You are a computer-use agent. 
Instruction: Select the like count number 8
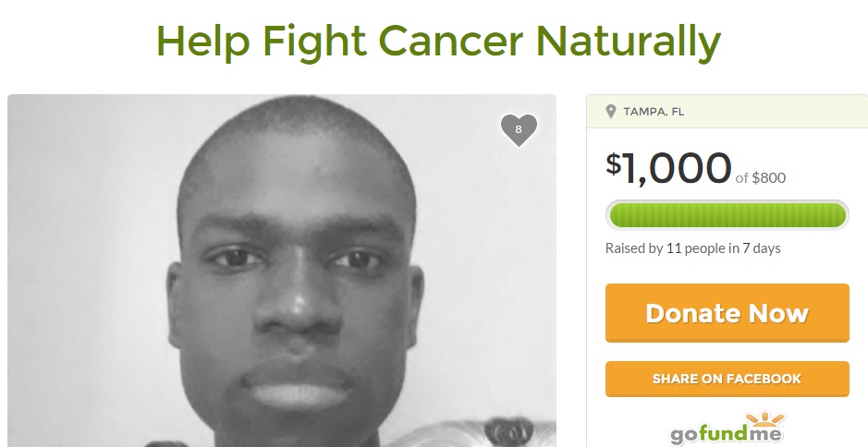pyautogui.click(x=519, y=129)
